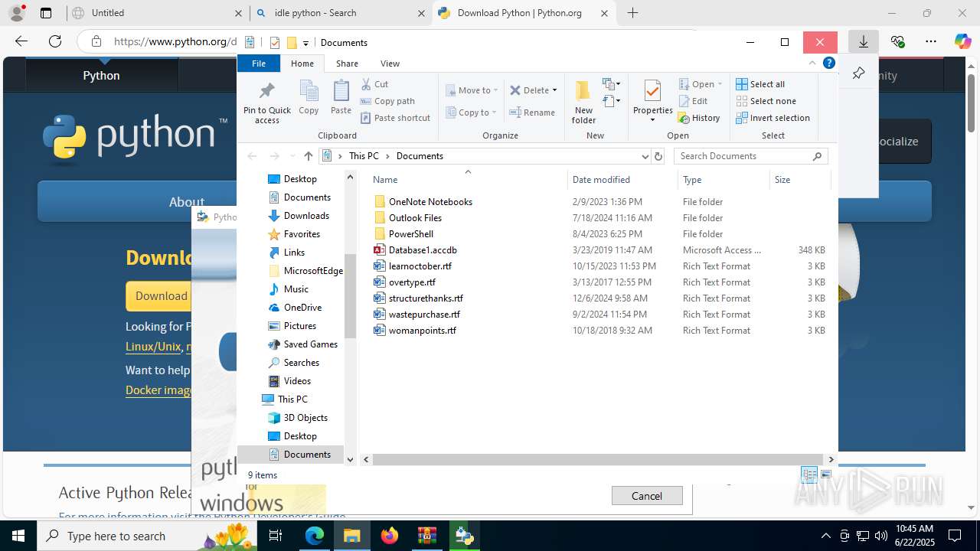The height and width of the screenshot is (551, 980).
Task: Click the Cancel button
Action: [x=647, y=496]
